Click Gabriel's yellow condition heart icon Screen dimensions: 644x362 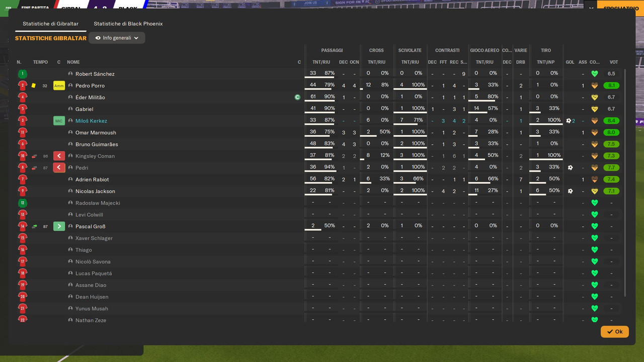coord(594,109)
